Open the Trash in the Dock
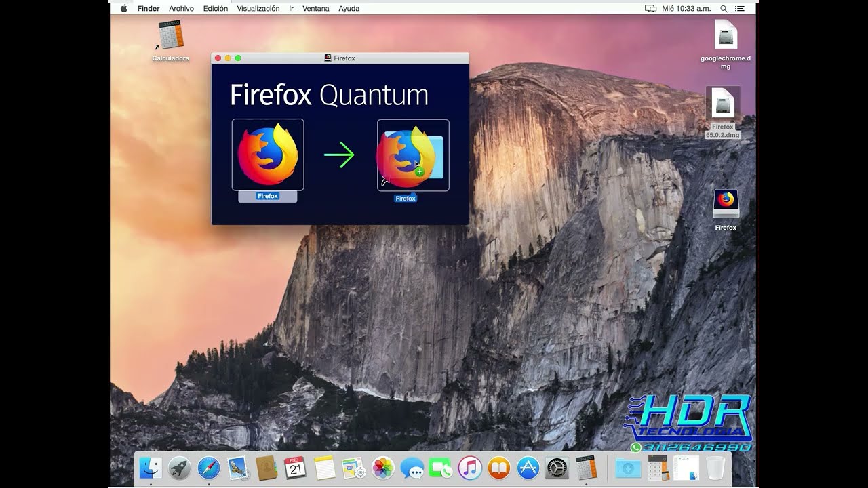 pyautogui.click(x=715, y=468)
